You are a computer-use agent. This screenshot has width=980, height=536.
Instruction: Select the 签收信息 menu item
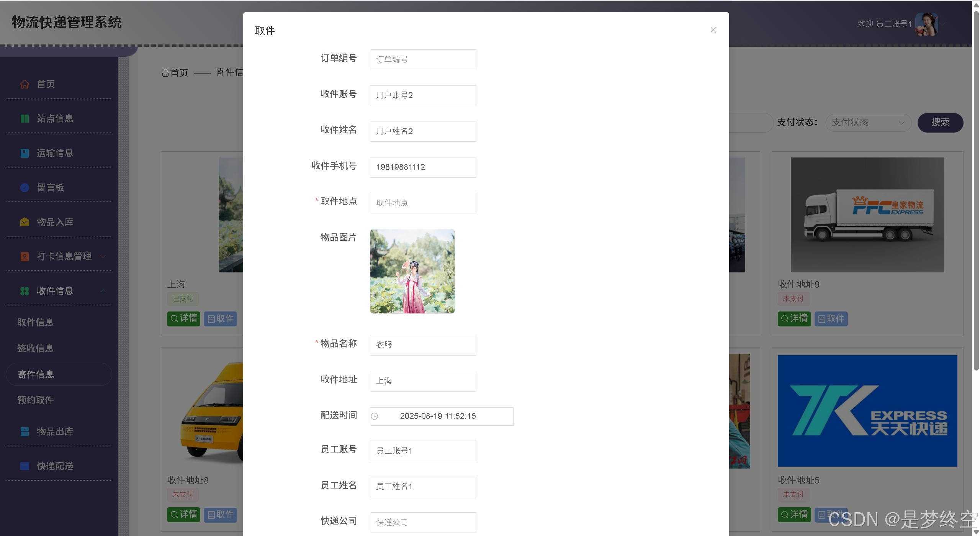pos(35,348)
